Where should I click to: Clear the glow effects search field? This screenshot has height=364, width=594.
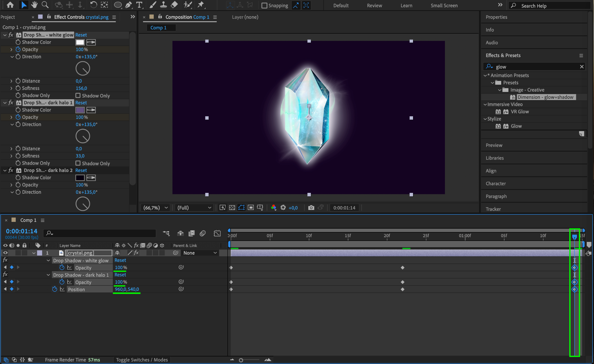pos(582,67)
